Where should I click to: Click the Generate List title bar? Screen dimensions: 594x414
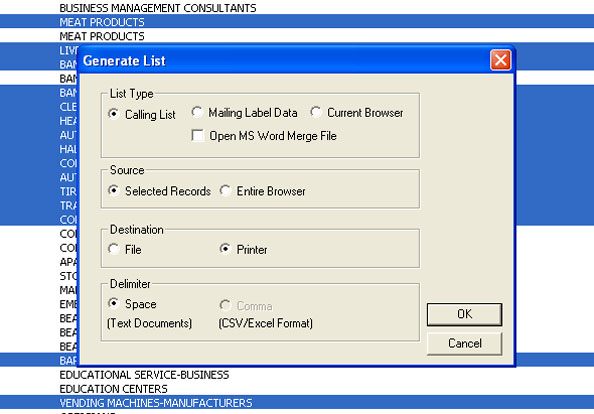click(x=284, y=60)
